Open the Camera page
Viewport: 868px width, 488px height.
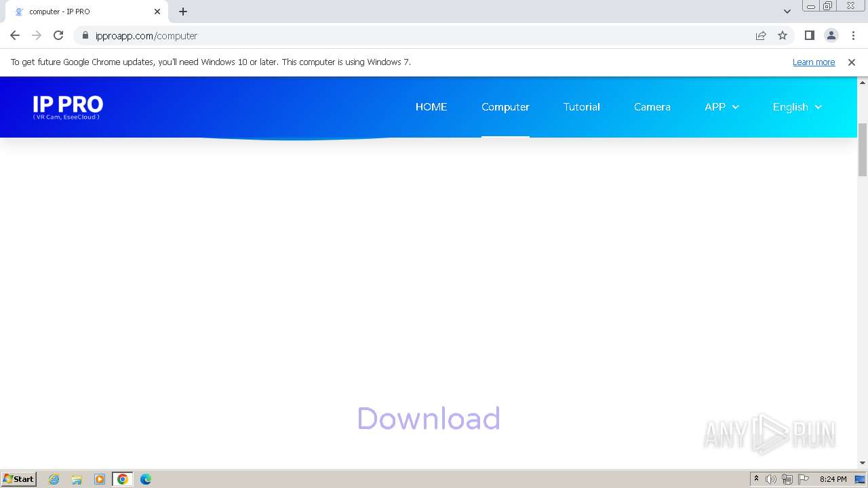[x=652, y=106]
